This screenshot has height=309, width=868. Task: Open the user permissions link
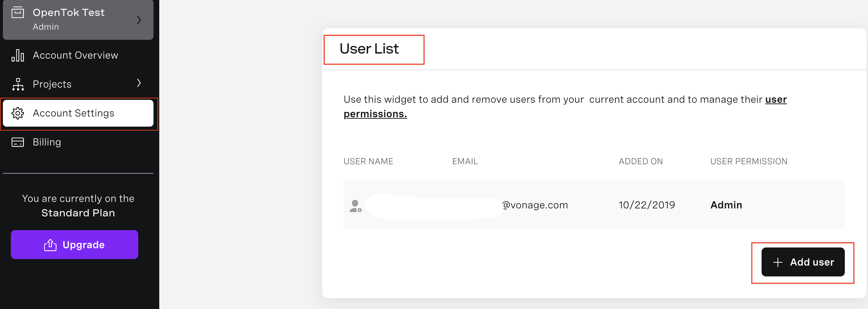pyautogui.click(x=375, y=114)
